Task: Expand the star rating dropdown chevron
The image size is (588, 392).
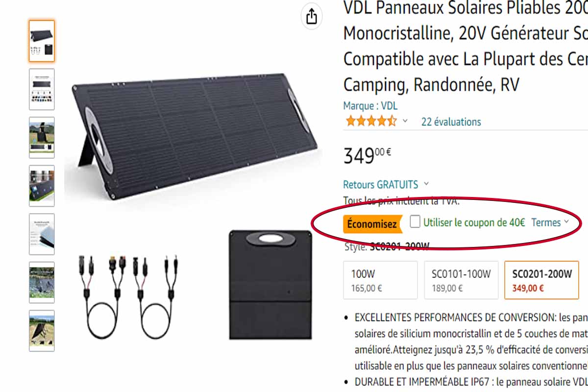Action: pos(405,121)
